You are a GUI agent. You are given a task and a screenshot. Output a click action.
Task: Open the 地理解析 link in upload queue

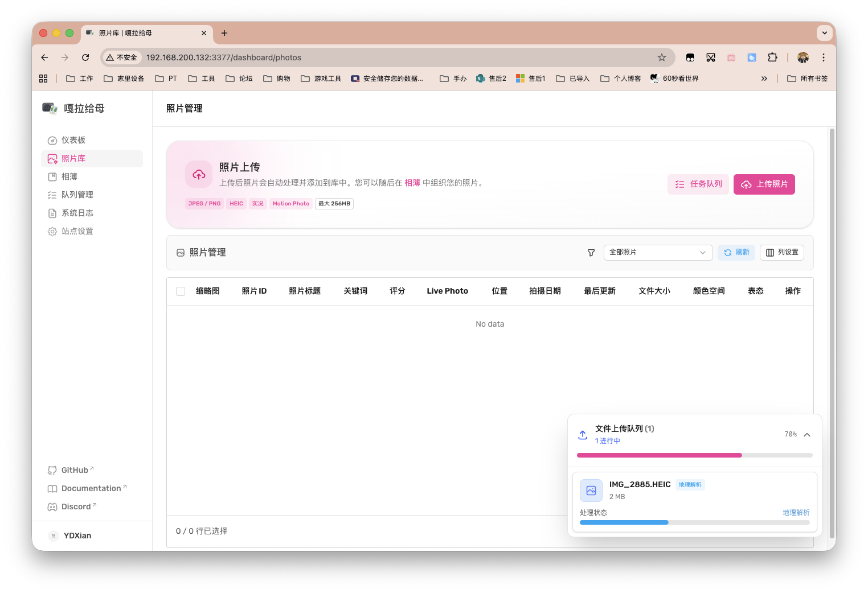(x=796, y=512)
